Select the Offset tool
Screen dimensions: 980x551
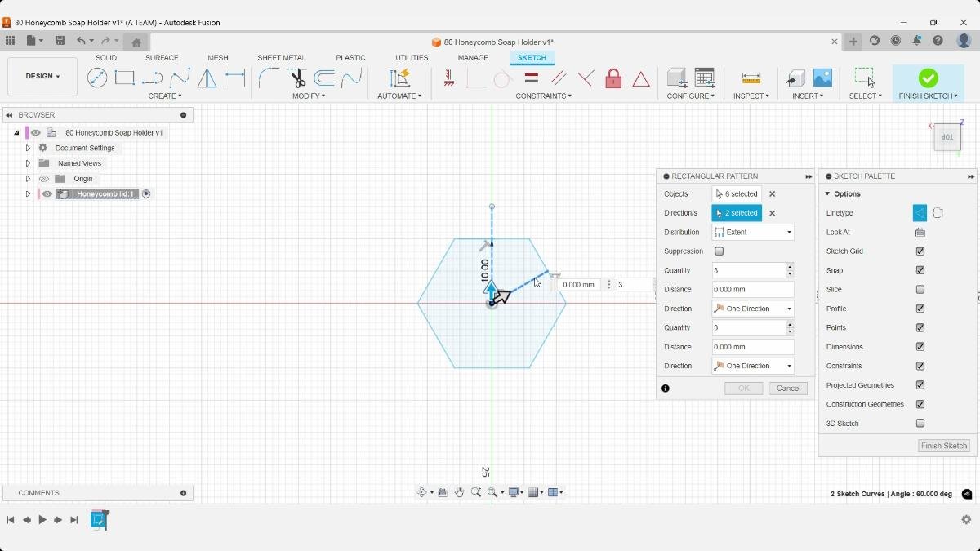point(324,78)
